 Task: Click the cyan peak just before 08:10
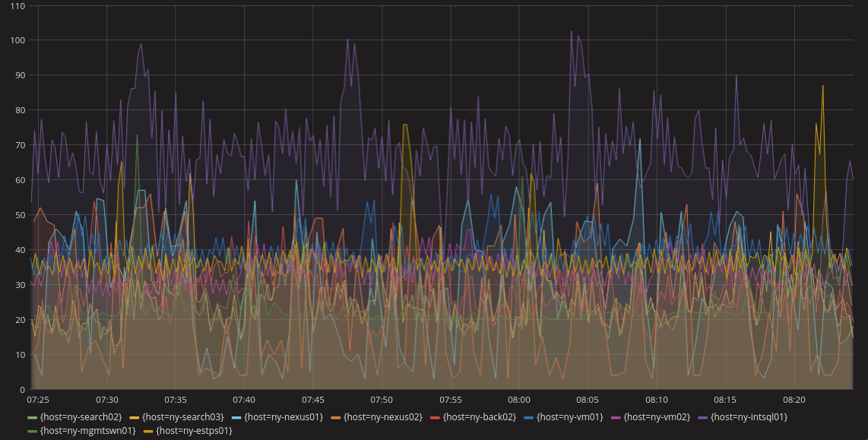coord(640,140)
